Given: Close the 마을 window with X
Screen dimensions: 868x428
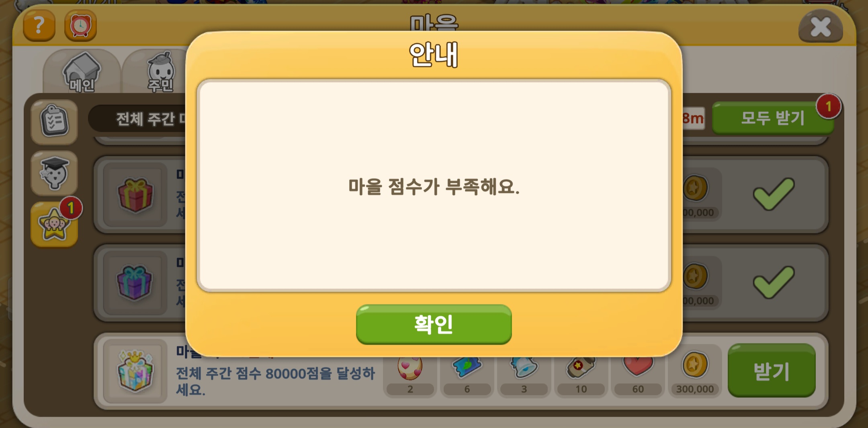Looking at the screenshot, I should pos(820,27).
